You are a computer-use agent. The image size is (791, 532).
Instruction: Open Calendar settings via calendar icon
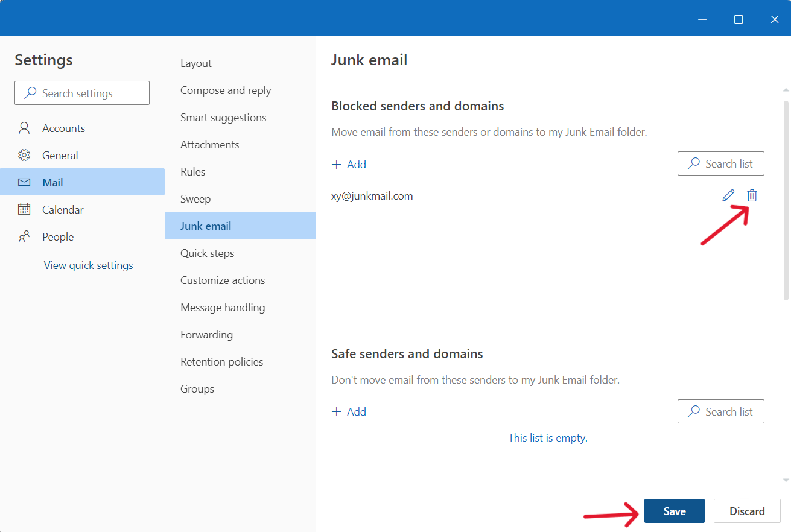[24, 209]
